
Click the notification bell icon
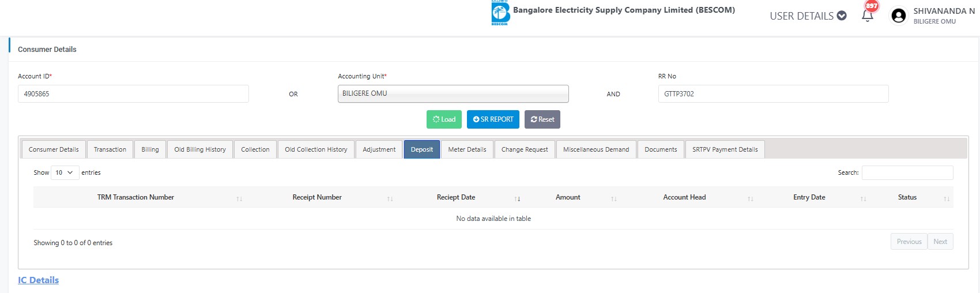tap(867, 16)
